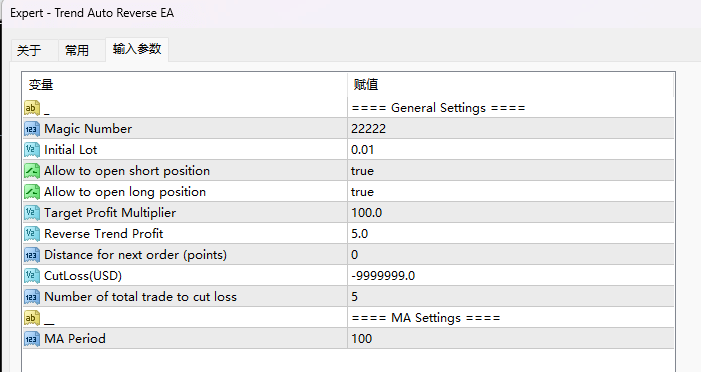Select the Reverse Trend Profit label
This screenshot has width=701, height=372.
pos(104,234)
